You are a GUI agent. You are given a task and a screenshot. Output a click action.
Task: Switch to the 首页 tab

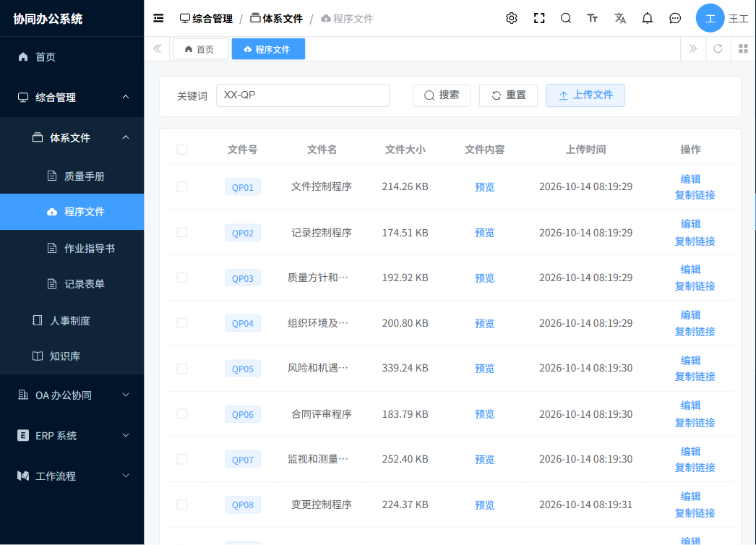pyautogui.click(x=200, y=49)
